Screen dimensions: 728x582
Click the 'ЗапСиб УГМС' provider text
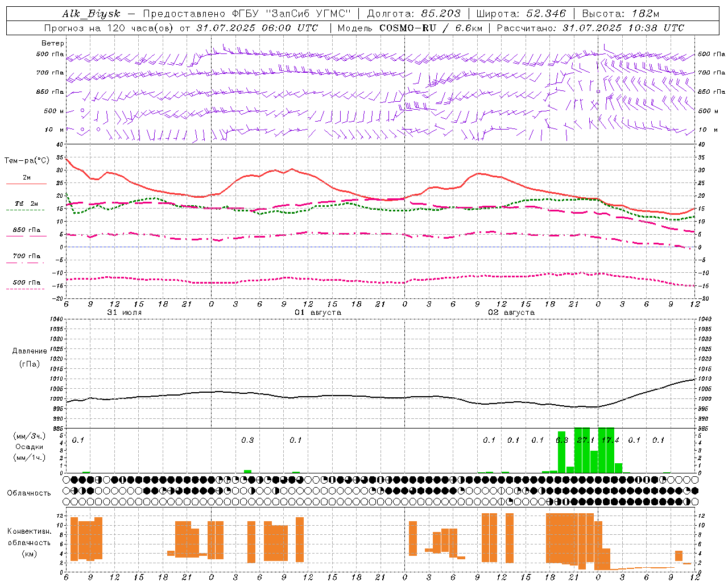click(x=308, y=14)
